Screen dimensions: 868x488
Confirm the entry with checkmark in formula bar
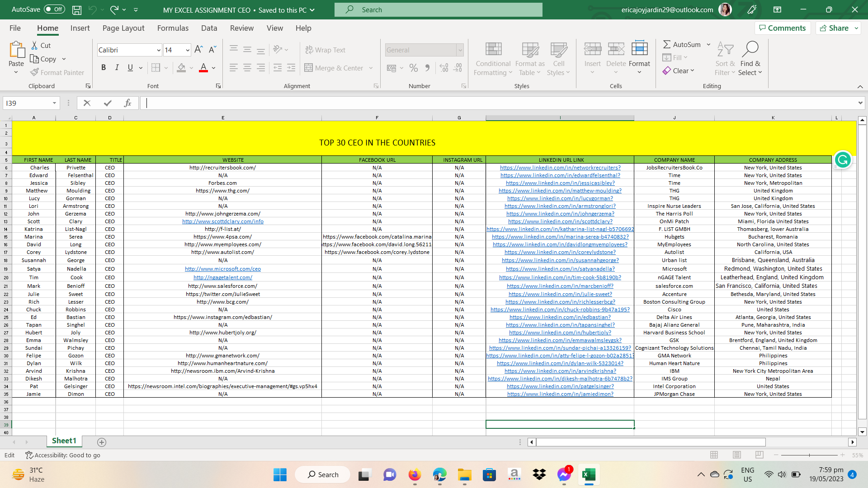coord(108,103)
